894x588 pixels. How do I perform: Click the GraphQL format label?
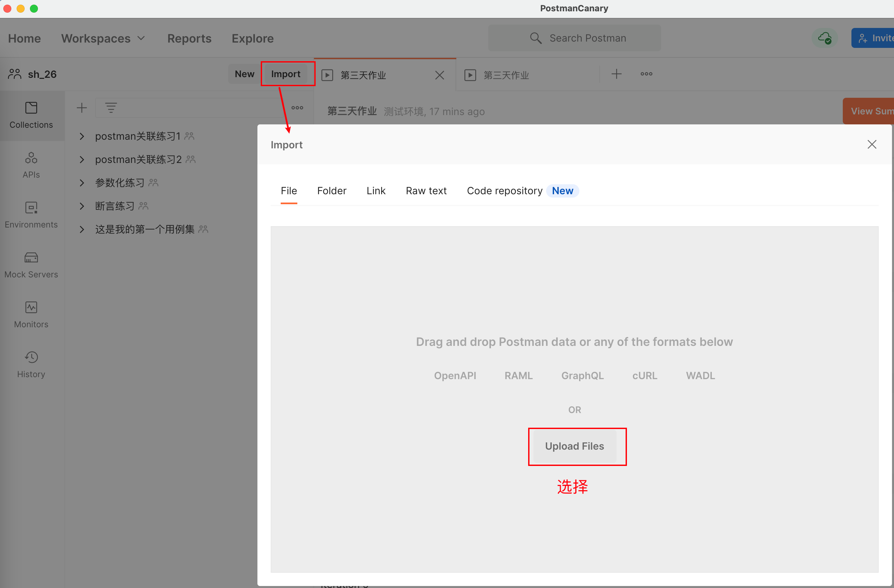point(582,375)
